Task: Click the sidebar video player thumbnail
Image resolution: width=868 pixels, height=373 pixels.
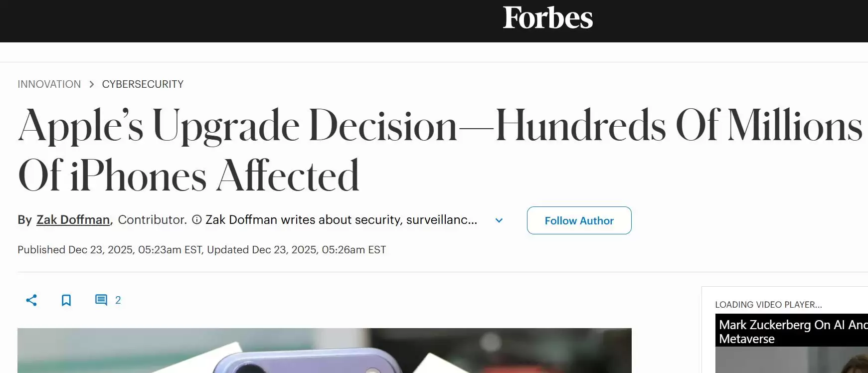Action: 792,360
